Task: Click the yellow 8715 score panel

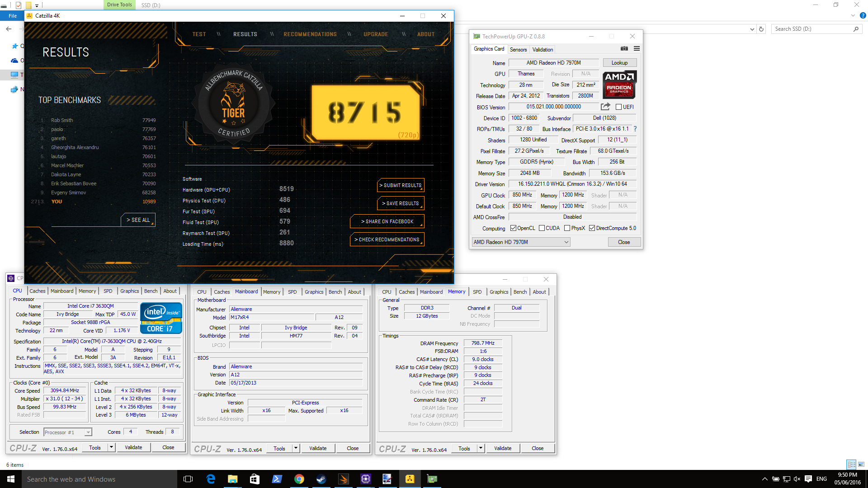Action: [x=366, y=112]
